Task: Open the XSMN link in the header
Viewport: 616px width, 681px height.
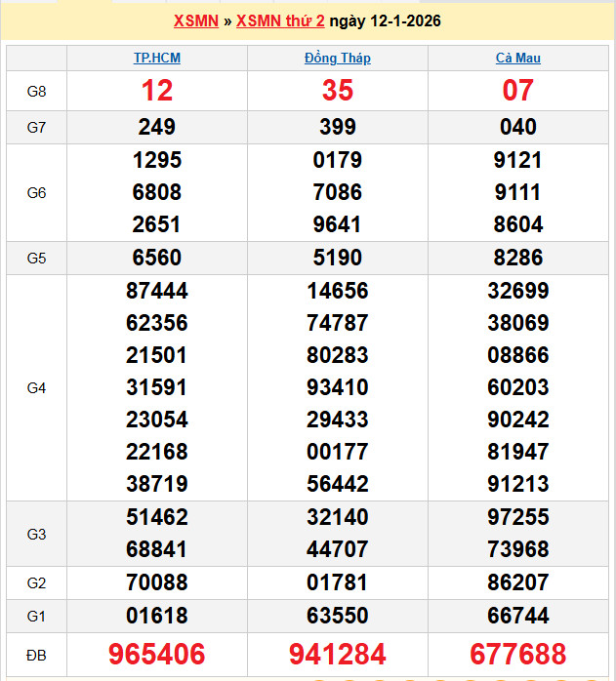Action: pyautogui.click(x=195, y=20)
